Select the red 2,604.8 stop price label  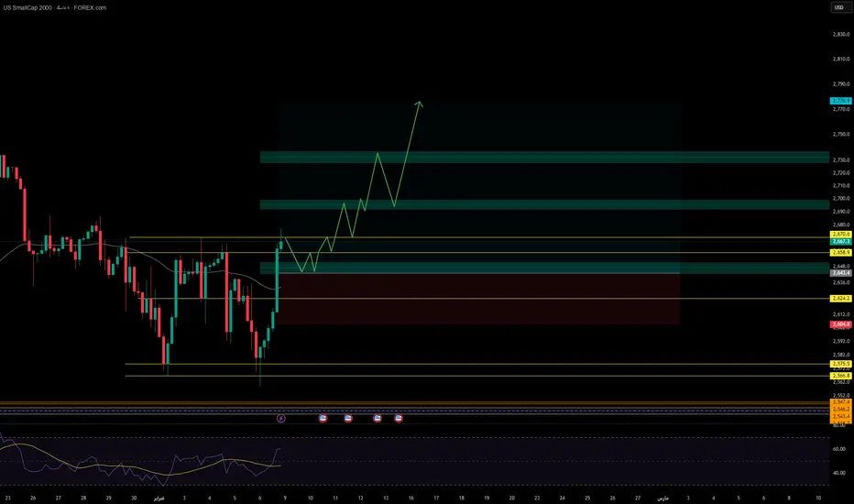click(x=841, y=324)
